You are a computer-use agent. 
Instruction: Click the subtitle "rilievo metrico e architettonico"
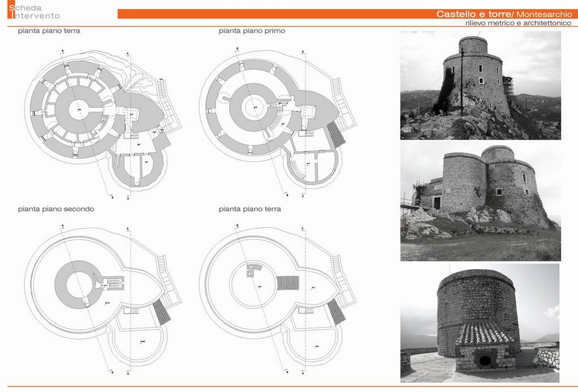(519, 23)
